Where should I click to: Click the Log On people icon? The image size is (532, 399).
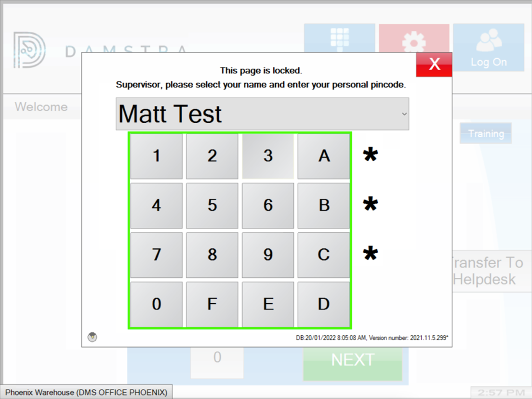pyautogui.click(x=489, y=41)
